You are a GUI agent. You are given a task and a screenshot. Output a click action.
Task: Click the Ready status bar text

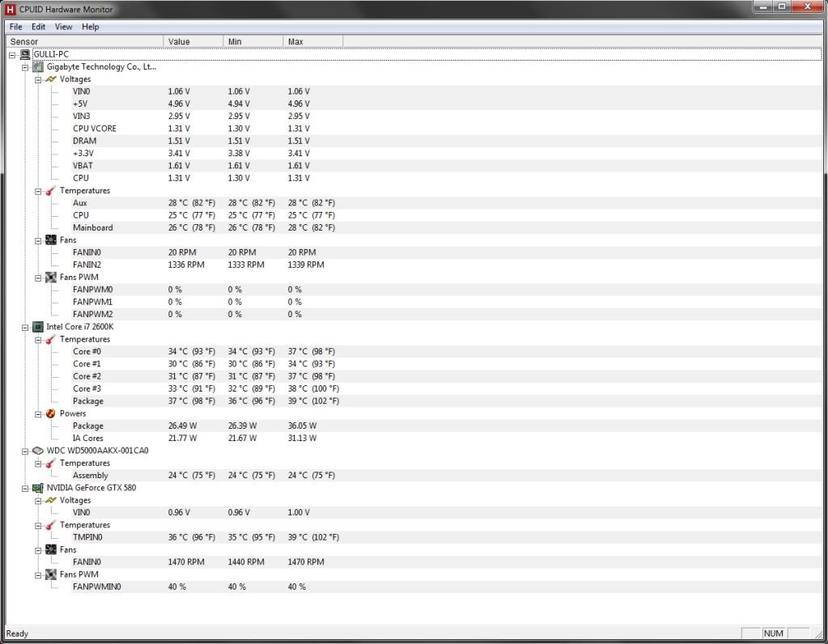coord(17,633)
